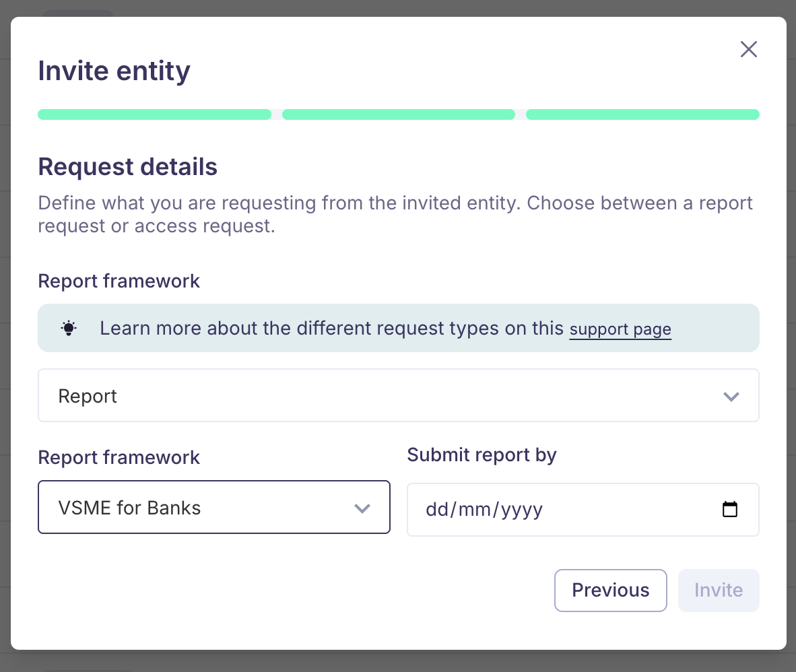
Task: Select the Invite entity dialog title
Action: (114, 71)
